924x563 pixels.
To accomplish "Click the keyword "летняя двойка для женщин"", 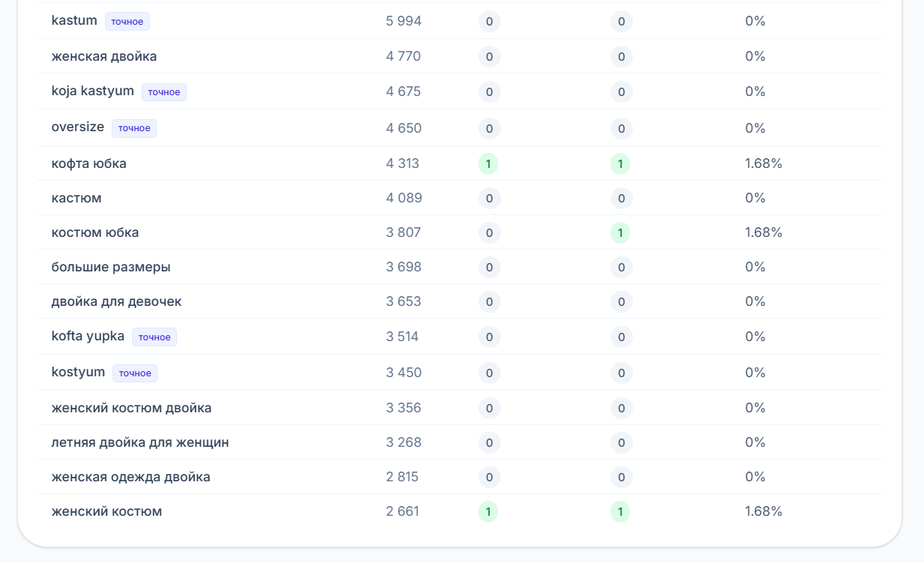I will [x=140, y=442].
